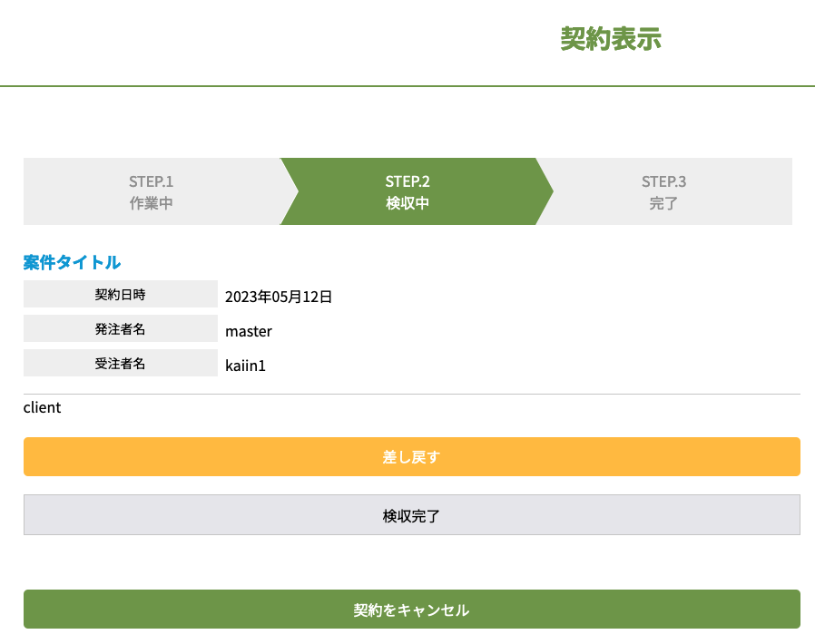815x644 pixels.
Task: Select the STEP.1 text in progress bar
Action: [x=151, y=181]
